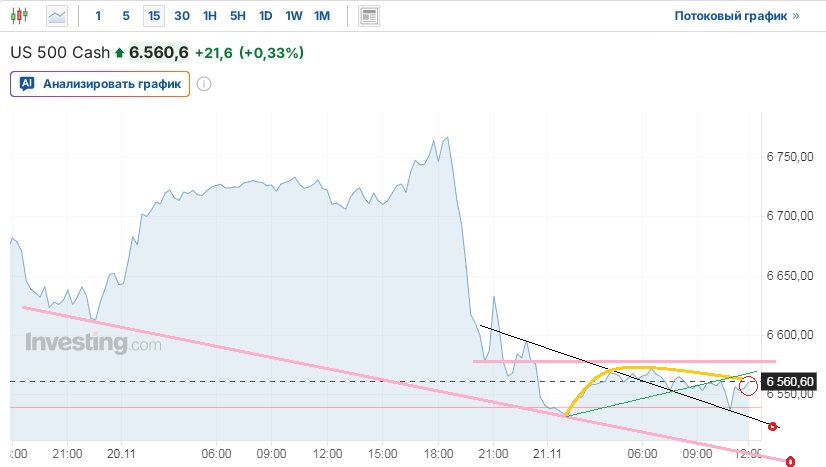Viewport: 826px width, 467px height.
Task: Set the chart to 1M timeframe
Action: click(x=321, y=16)
